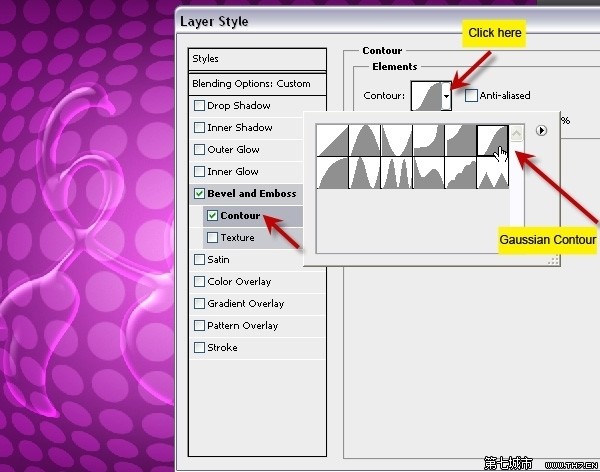
Task: Open the Contour picker dropdown arrow
Action: 446,97
